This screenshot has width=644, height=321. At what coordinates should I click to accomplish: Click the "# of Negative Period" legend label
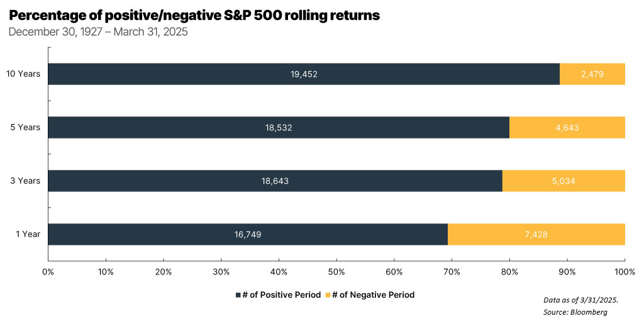[373, 295]
